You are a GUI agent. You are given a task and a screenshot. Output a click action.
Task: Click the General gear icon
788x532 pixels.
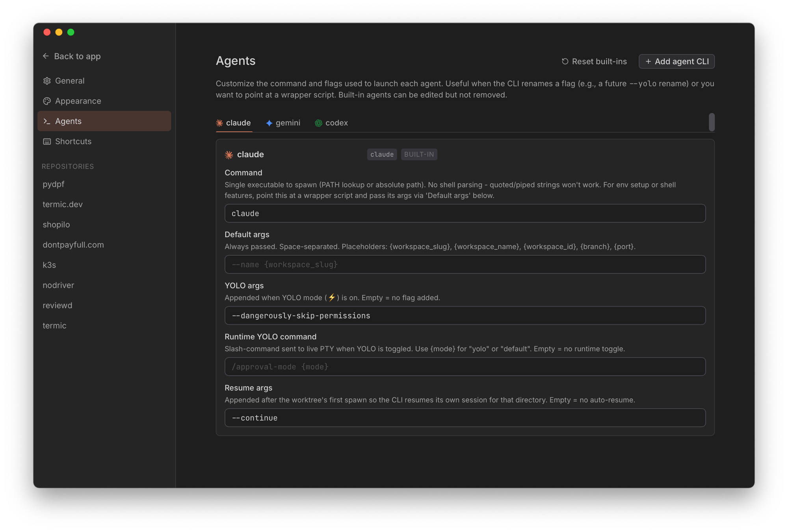[x=47, y=81]
